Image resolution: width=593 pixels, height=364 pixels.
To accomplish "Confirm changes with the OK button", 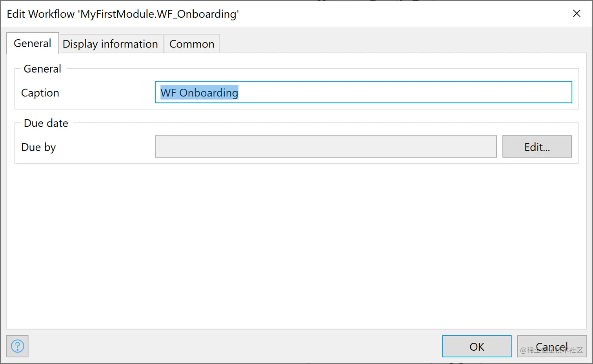I will pos(477,346).
